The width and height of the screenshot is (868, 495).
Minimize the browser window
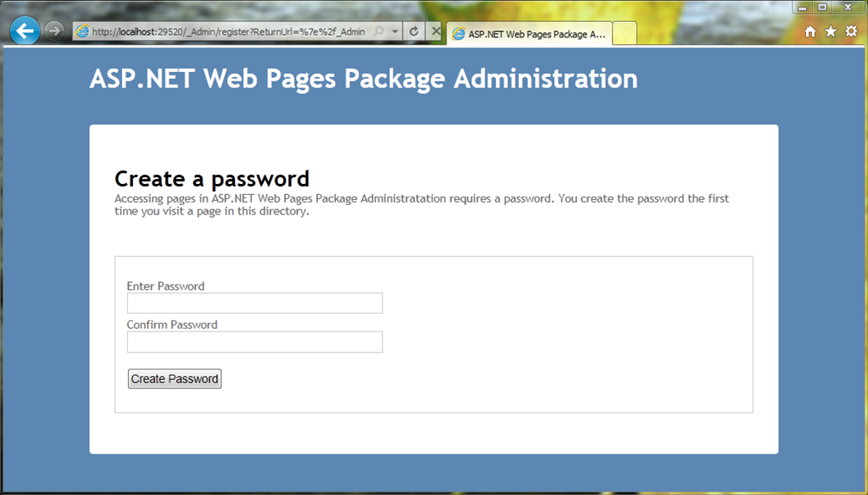pyautogui.click(x=802, y=7)
